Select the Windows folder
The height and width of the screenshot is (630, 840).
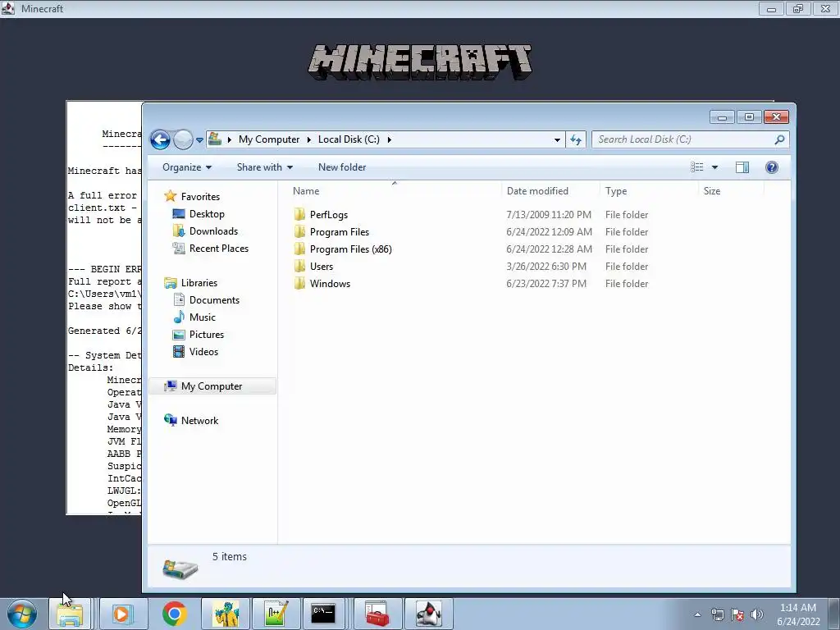point(330,283)
